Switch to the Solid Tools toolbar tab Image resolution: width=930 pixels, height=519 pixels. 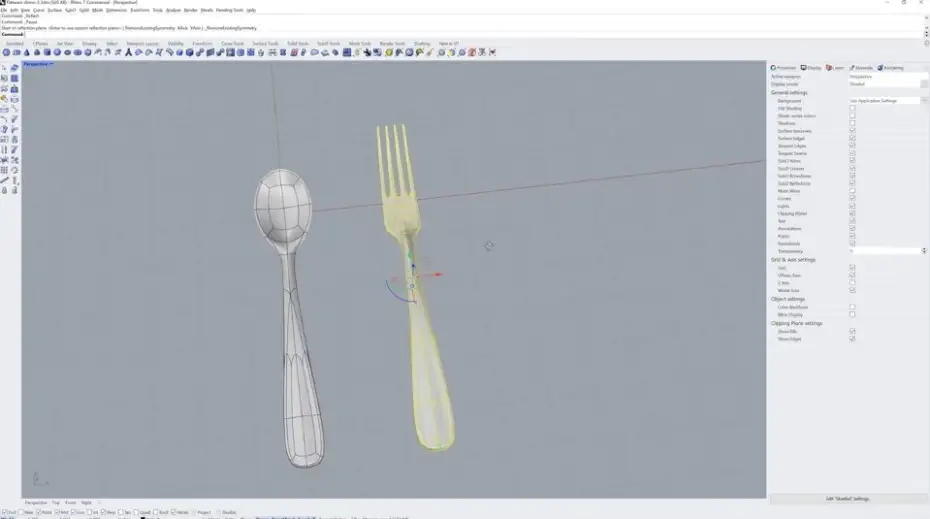298,44
